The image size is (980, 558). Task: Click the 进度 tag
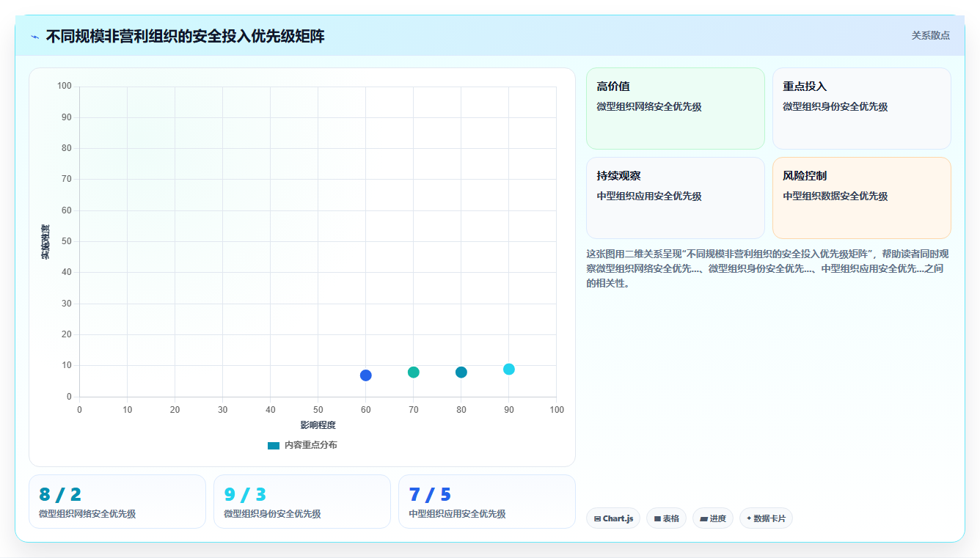(x=713, y=518)
